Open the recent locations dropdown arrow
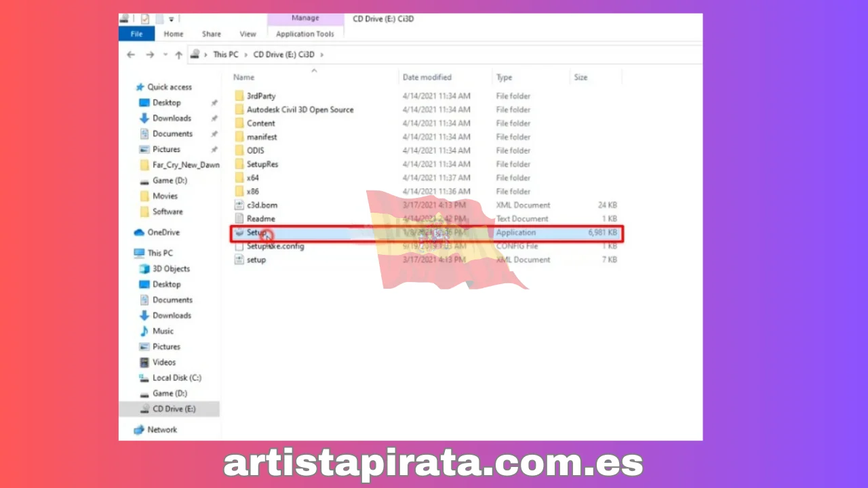The width and height of the screenshot is (868, 488). tap(165, 55)
